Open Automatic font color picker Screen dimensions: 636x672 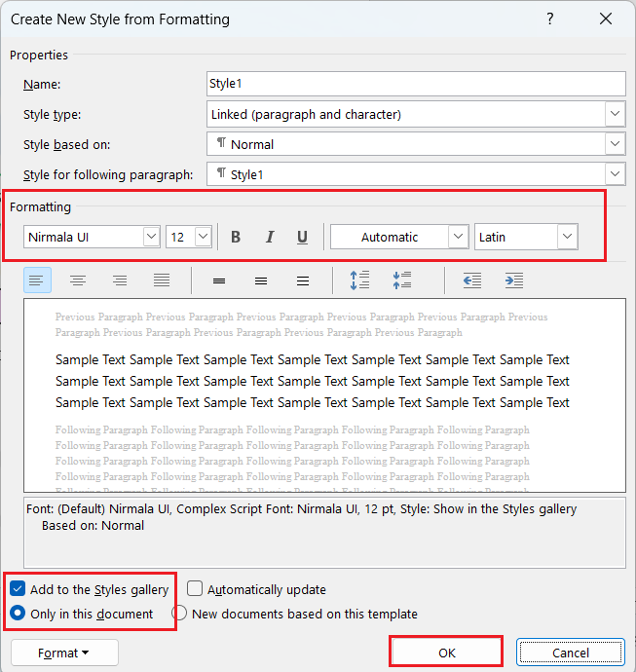458,237
